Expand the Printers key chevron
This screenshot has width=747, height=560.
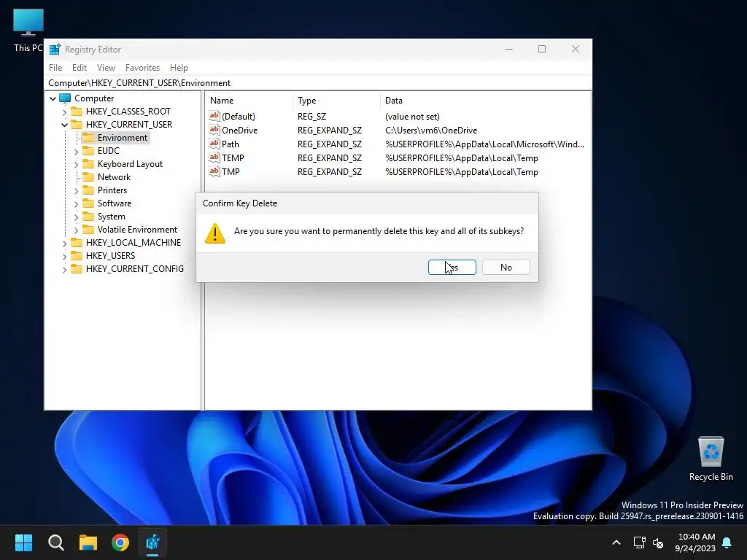(76, 190)
